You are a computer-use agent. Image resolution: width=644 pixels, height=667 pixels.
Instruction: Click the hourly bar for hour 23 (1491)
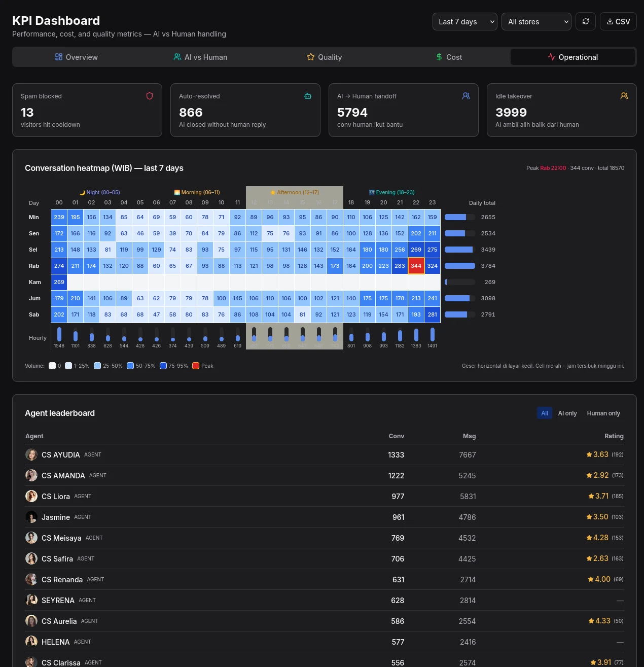point(433,334)
